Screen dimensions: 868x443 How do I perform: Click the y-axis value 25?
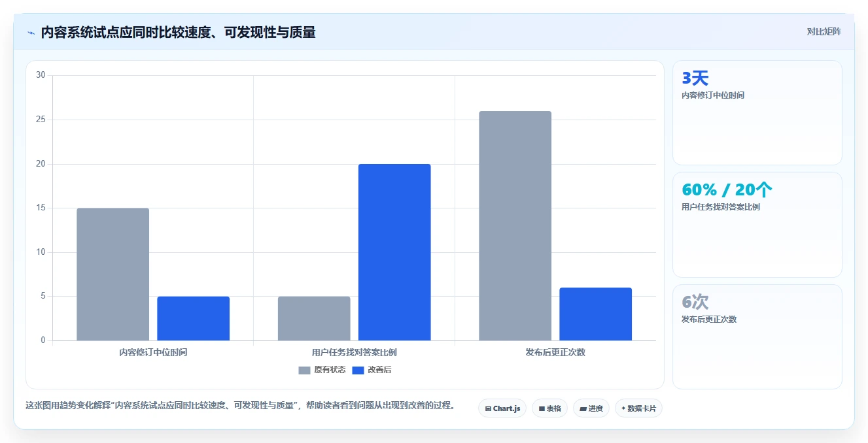coord(41,120)
